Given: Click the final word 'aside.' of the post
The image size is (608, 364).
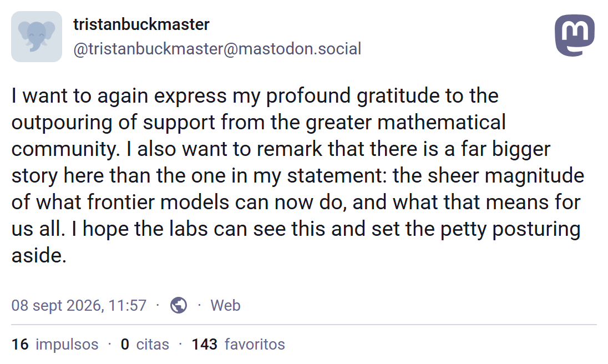Looking at the screenshot, I should click(39, 255).
